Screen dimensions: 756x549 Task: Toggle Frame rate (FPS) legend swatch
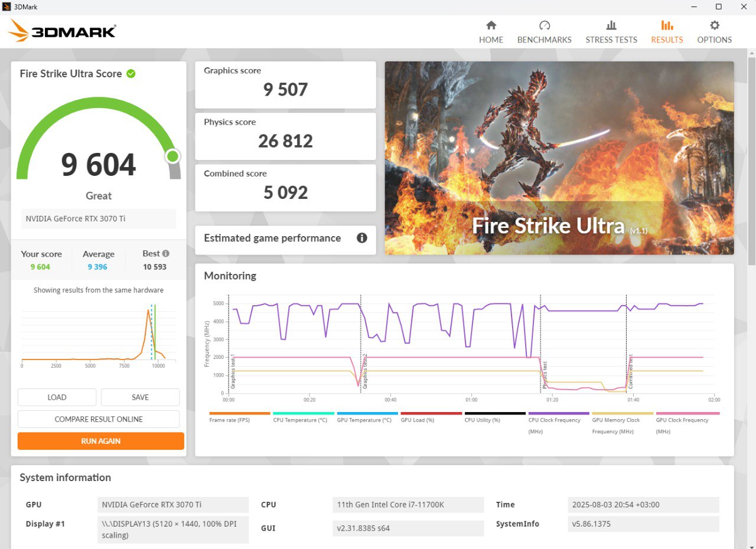click(240, 413)
